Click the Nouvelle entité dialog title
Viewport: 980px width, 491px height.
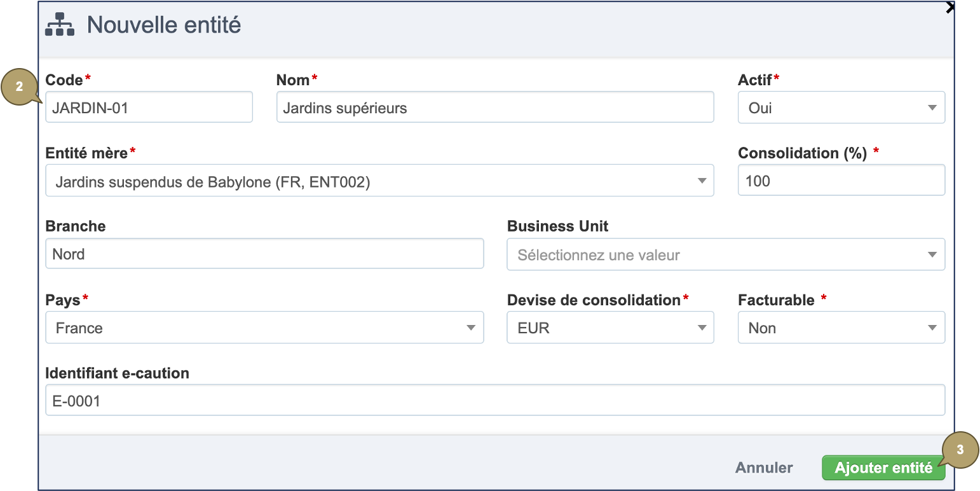(x=164, y=25)
